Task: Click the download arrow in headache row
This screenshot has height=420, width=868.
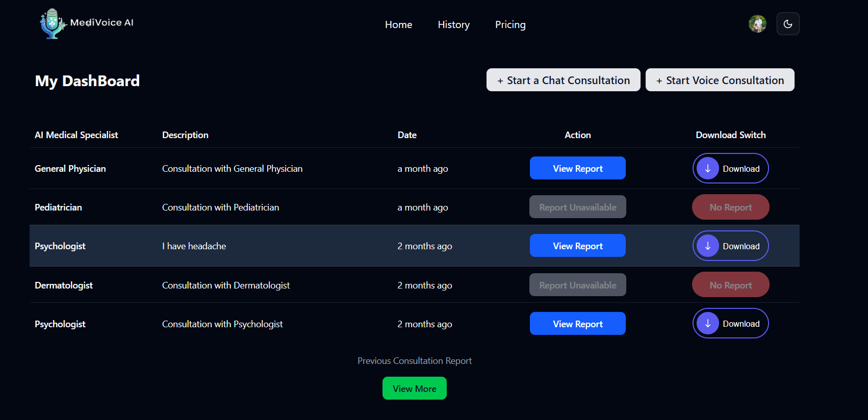Action: tap(708, 246)
